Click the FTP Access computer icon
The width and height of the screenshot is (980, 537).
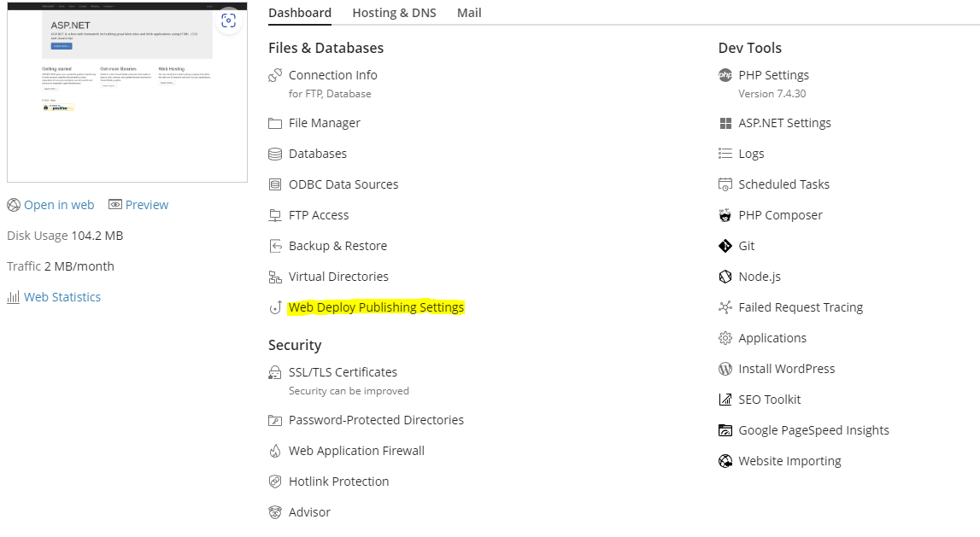coord(275,215)
